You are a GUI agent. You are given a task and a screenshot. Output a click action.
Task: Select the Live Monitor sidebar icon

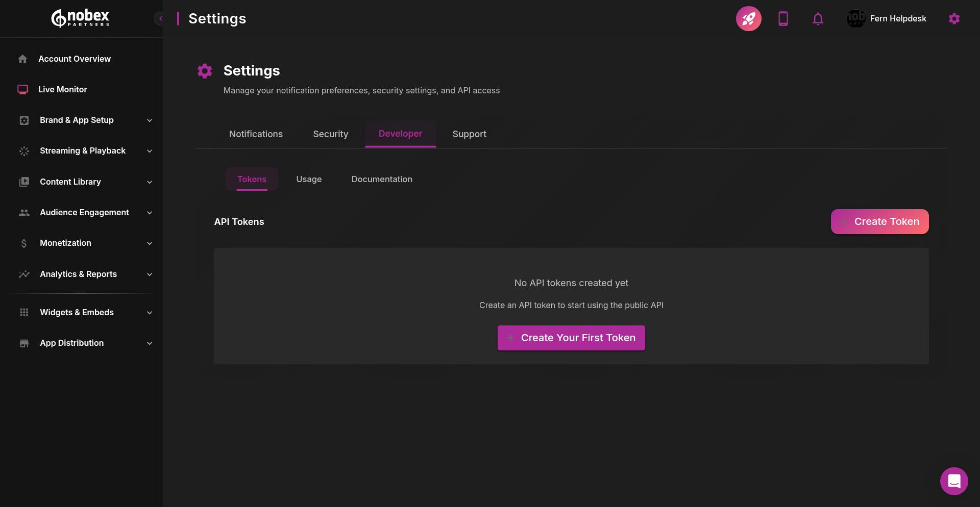click(22, 89)
